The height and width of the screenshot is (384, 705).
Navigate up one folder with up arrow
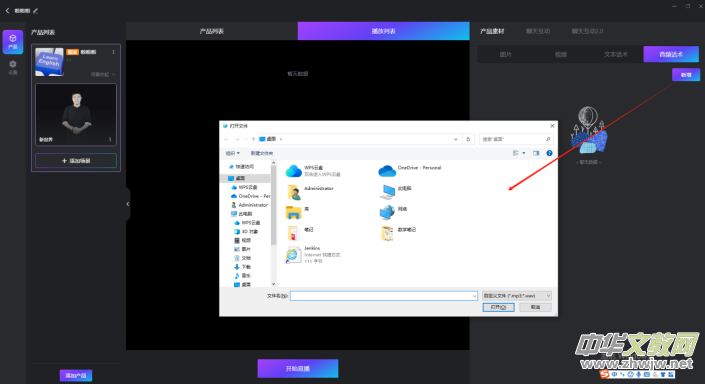point(254,139)
